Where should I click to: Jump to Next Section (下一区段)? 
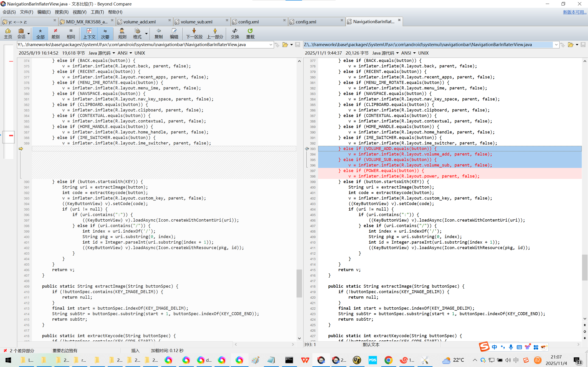pos(194,33)
